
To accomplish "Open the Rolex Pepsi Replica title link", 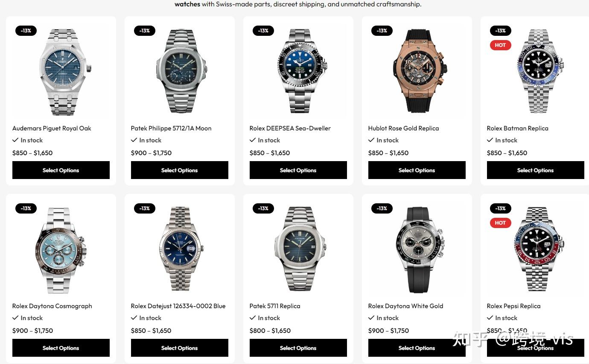I will click(513, 306).
